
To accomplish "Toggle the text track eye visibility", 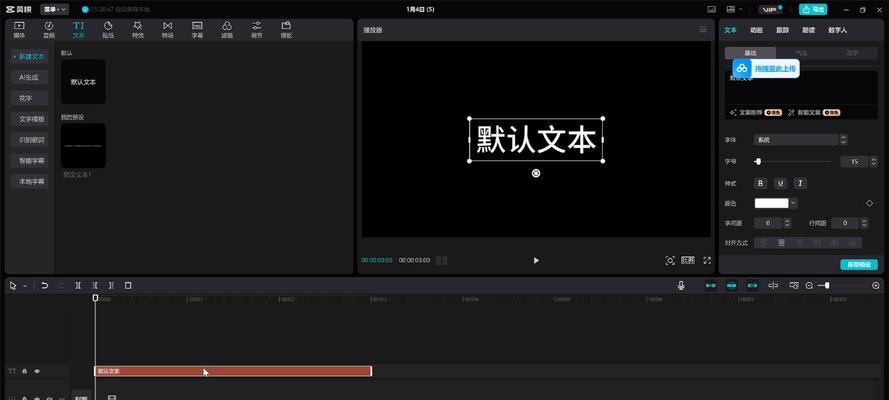I will [x=37, y=372].
